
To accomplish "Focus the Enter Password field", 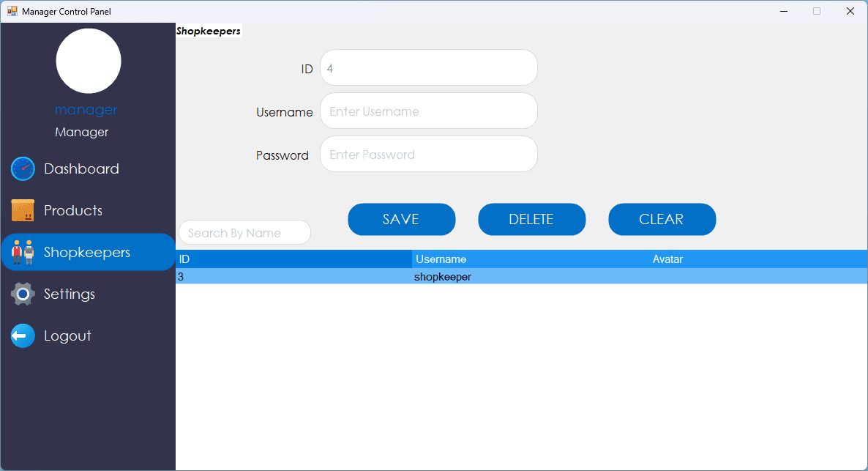I will click(x=429, y=155).
